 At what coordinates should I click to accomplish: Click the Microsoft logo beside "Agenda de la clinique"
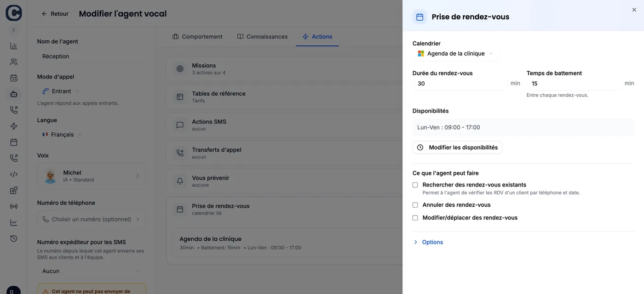(421, 54)
